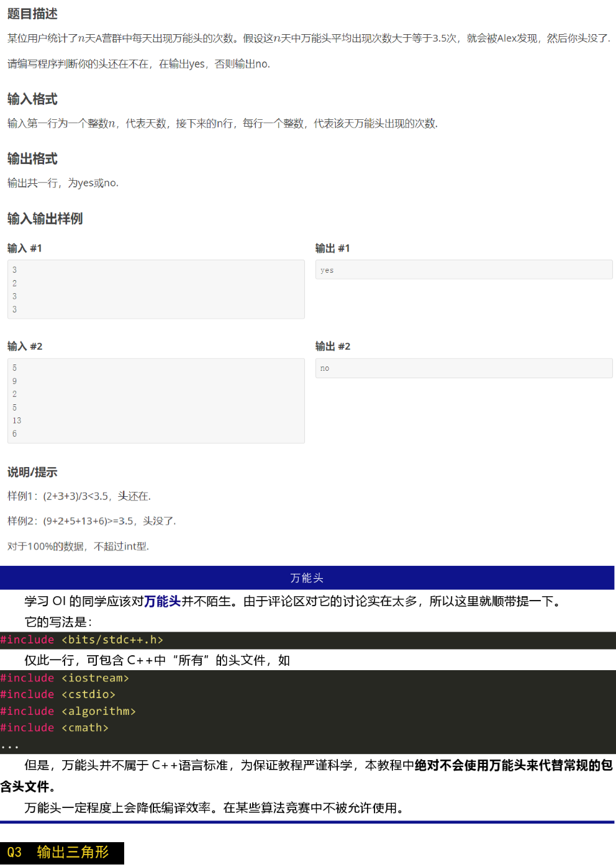Click the 万能头一定程度上会降低编译效率 sentence

point(214,808)
